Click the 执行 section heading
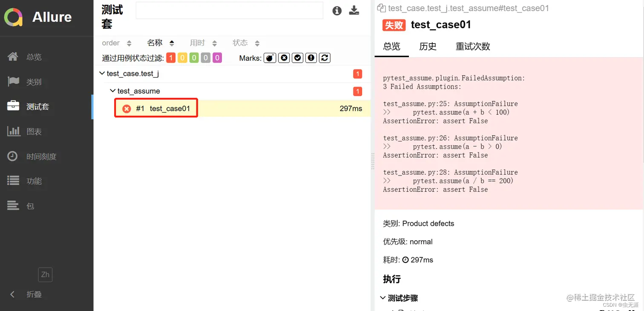Screen dimensions: 644x311 pos(392,279)
